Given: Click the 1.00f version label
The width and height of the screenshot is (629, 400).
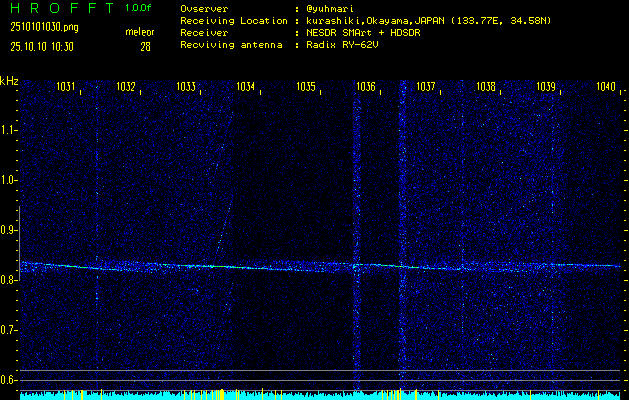Looking at the screenshot, I should coord(139,9).
